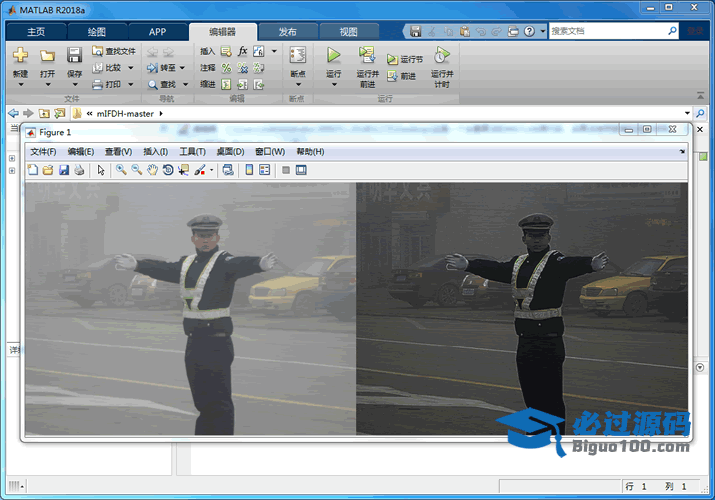The width and height of the screenshot is (715, 500).
Task: Click the decrease indent icon
Action: click(259, 84)
